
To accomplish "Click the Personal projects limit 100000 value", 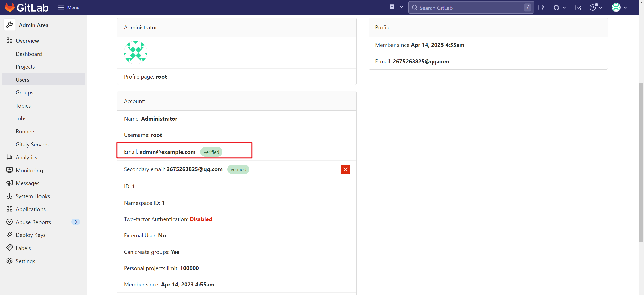I will 189,268.
